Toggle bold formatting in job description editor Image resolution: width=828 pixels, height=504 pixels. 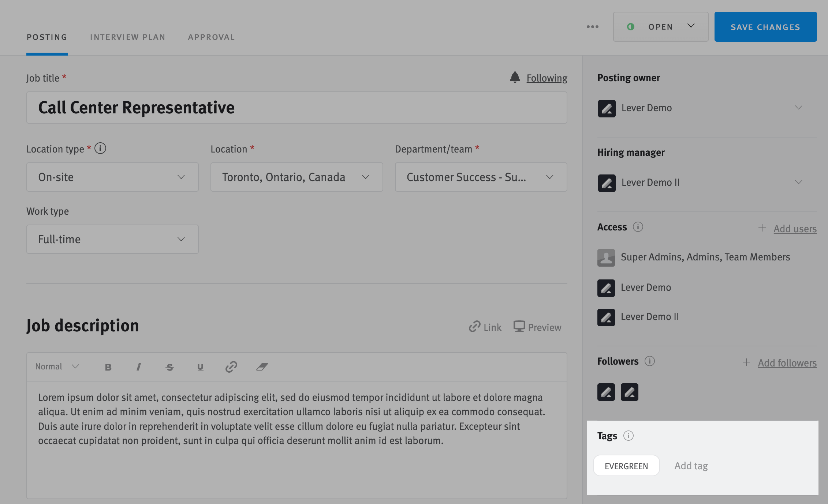pyautogui.click(x=108, y=366)
